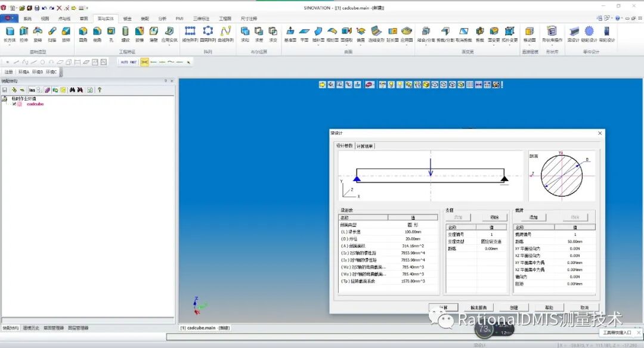Click the help question-mark icon at top right

tap(617, 18)
